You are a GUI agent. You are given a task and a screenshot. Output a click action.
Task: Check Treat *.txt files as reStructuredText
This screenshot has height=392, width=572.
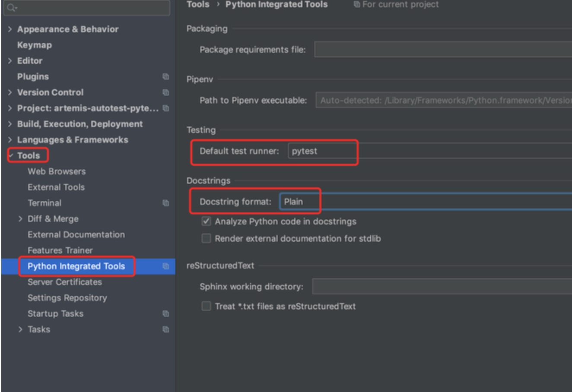click(207, 306)
